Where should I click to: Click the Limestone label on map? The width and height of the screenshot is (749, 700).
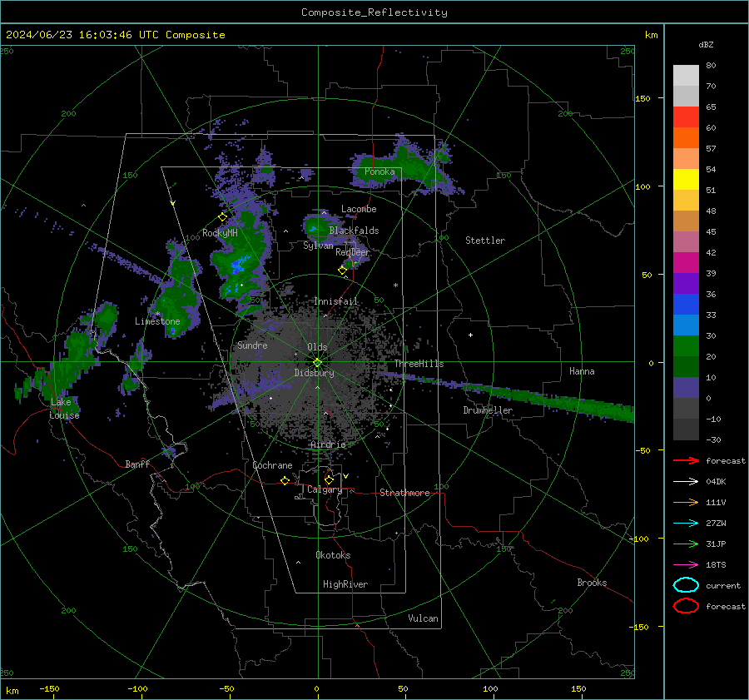tap(157, 321)
